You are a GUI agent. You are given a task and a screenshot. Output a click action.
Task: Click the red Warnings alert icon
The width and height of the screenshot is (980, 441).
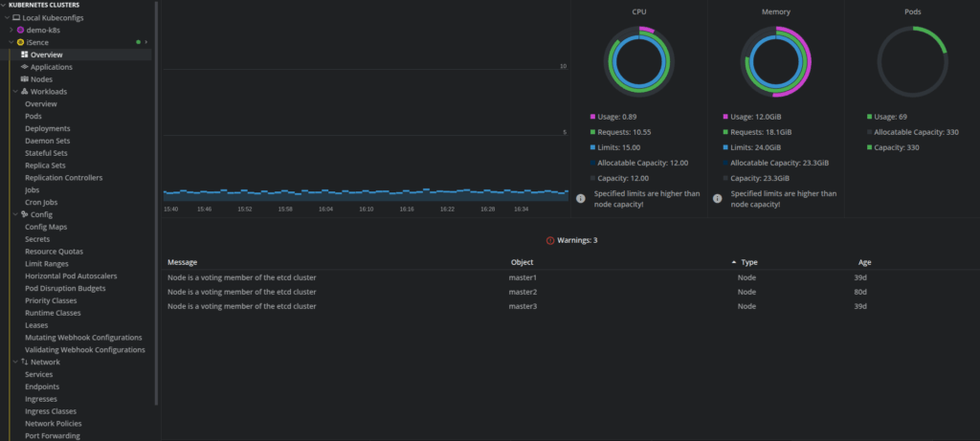pyautogui.click(x=550, y=240)
